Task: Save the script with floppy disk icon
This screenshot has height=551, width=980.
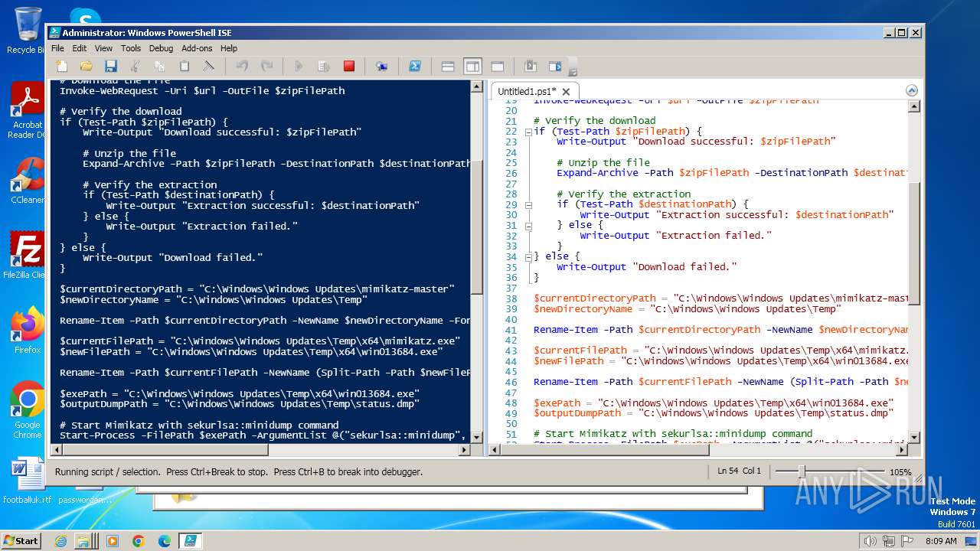Action: tap(111, 67)
